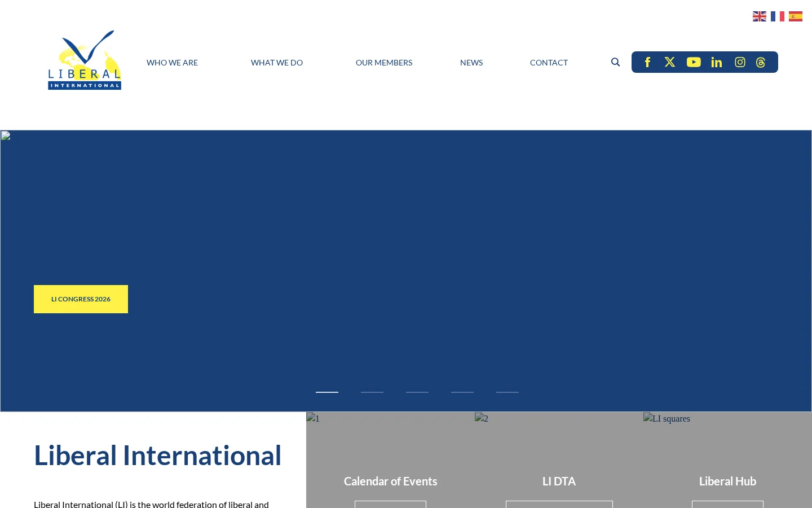The image size is (812, 508).
Task: Jump to the fifth carousel slide
Action: tap(507, 392)
